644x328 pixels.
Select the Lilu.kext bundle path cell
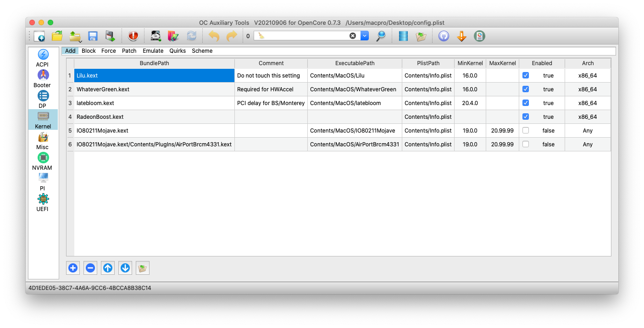click(x=155, y=75)
